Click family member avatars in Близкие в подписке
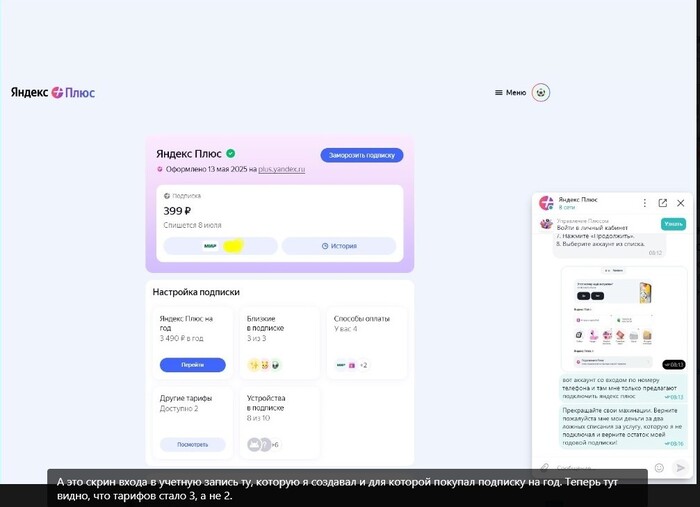Viewport: 700px width, 507px height. click(264, 365)
